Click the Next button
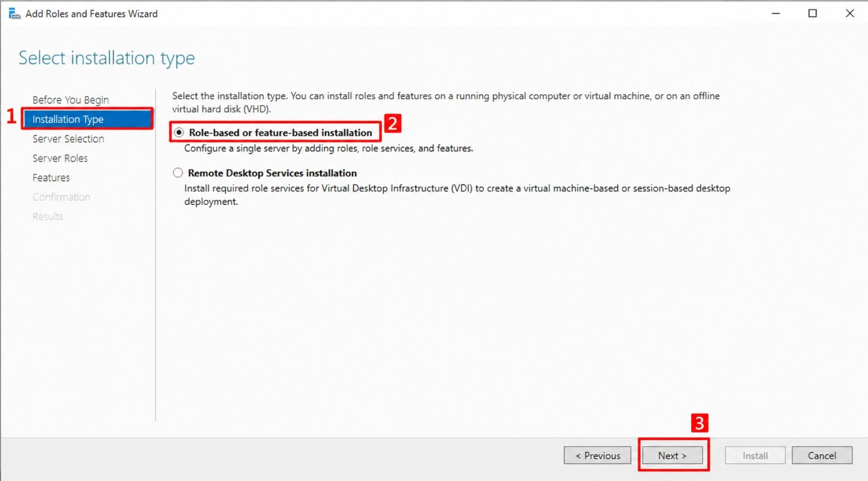The width and height of the screenshot is (868, 481). (673, 455)
